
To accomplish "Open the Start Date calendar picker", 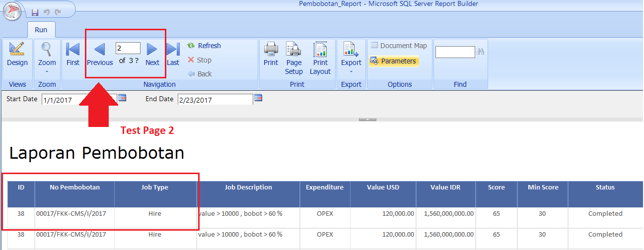I will 122,98.
